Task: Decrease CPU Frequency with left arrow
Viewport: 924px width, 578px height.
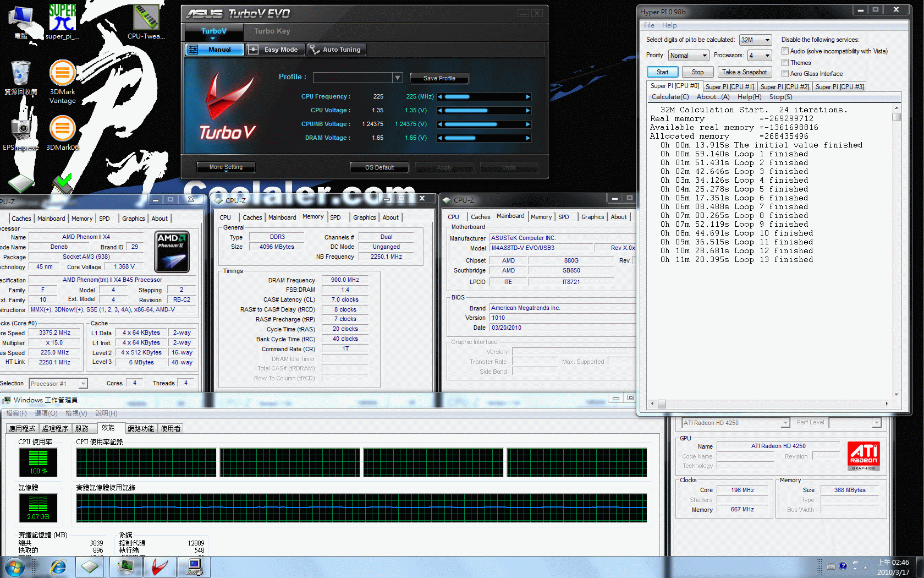Action: 439,97
